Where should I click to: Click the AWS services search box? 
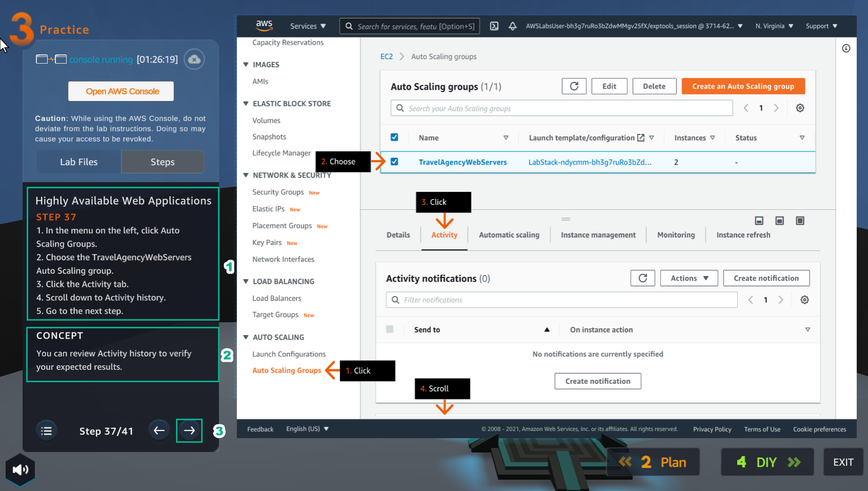(409, 26)
